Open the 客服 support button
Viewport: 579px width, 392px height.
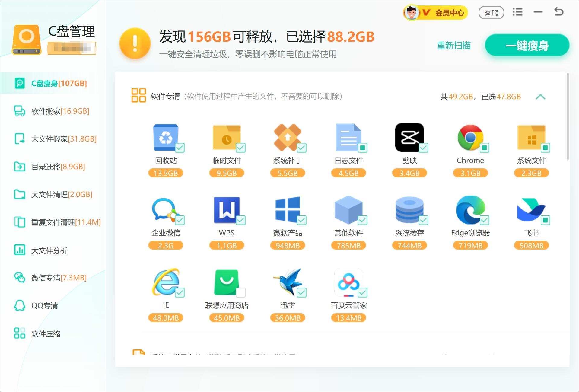coord(491,13)
